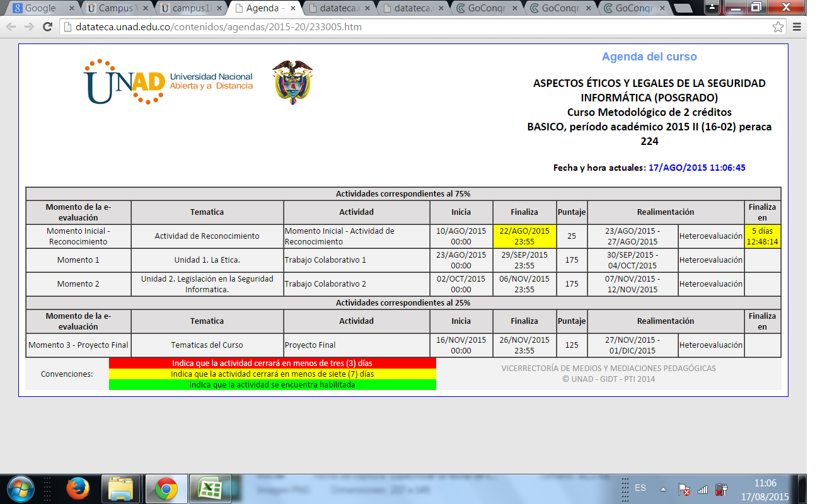The height and width of the screenshot is (504, 837).
Task: Switch to the Campus V tab
Action: 117,8
